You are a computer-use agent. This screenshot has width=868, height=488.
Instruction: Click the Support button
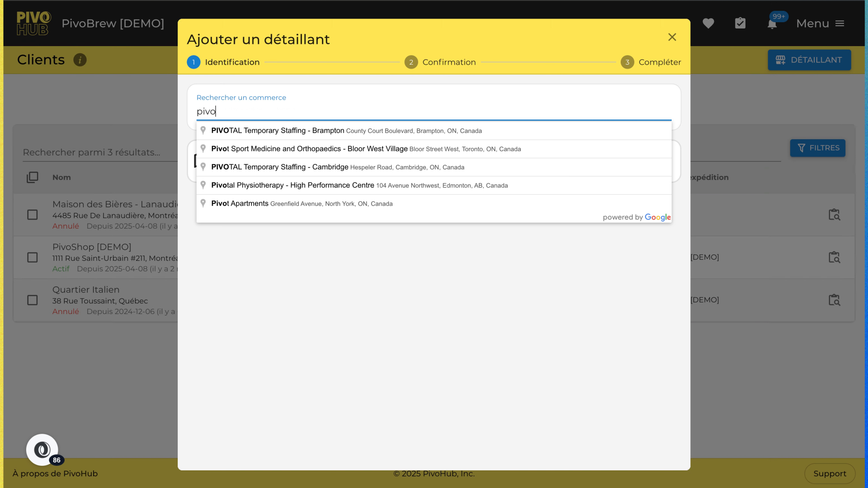(830, 474)
